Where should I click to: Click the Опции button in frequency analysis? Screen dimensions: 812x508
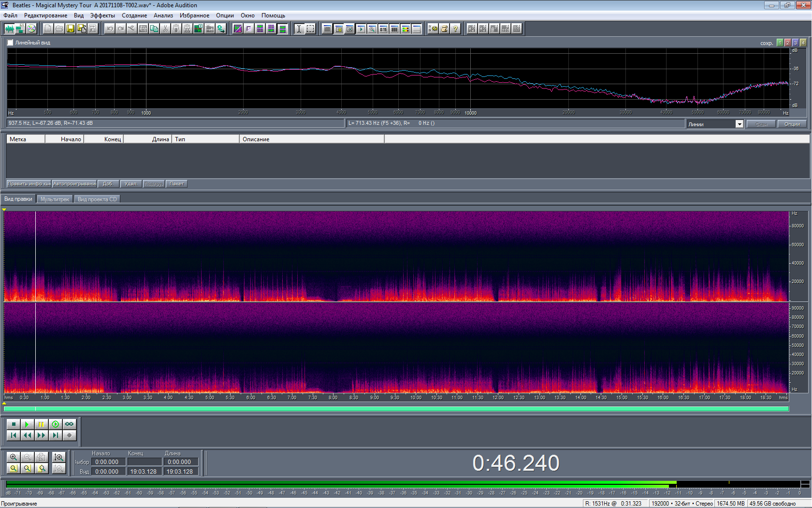[792, 124]
